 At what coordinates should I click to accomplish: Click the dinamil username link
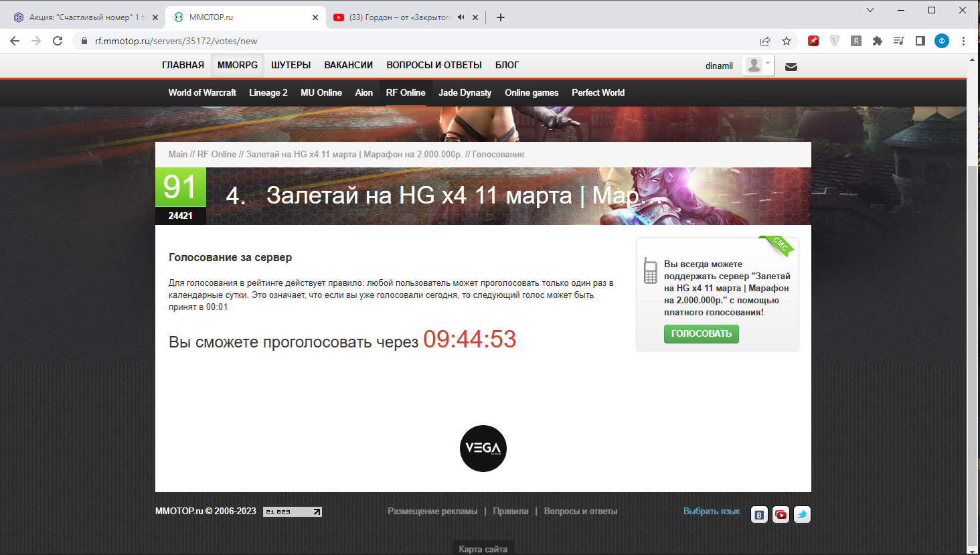point(719,66)
